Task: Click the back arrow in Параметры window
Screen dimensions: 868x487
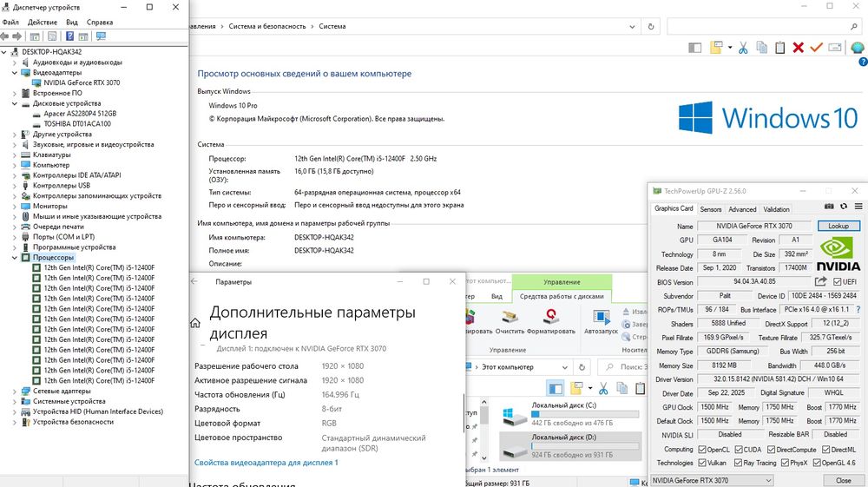Action: tap(194, 281)
